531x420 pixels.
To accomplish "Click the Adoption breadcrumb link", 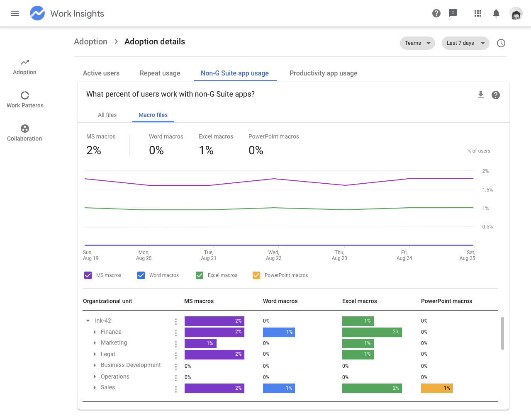I will coord(90,41).
